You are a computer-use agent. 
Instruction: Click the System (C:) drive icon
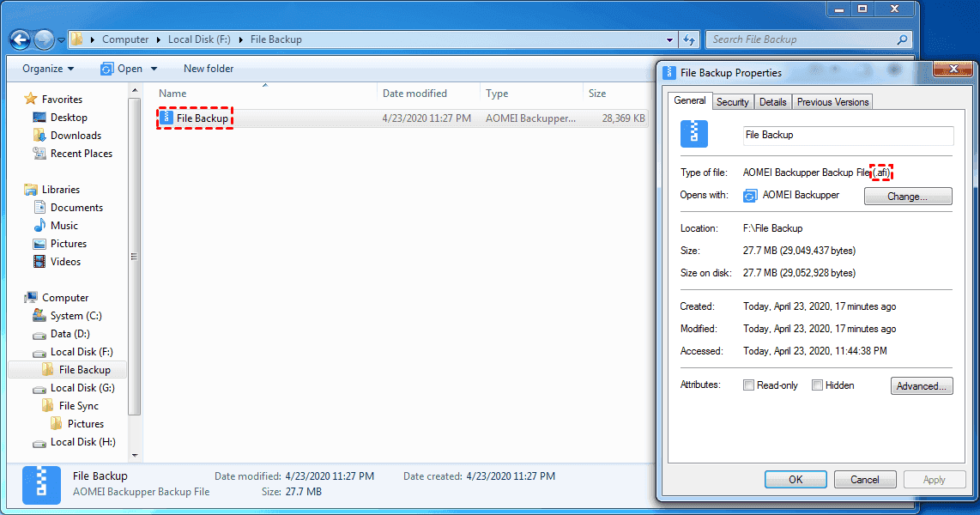click(39, 316)
